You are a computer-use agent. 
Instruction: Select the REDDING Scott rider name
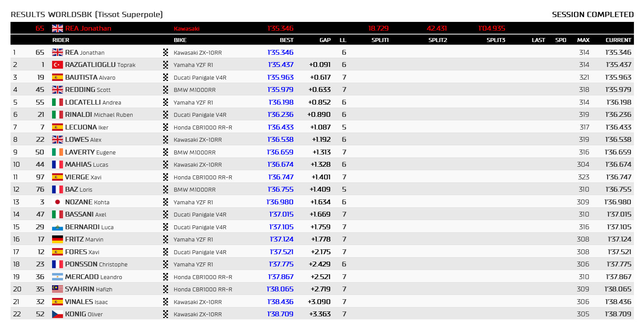click(x=88, y=90)
